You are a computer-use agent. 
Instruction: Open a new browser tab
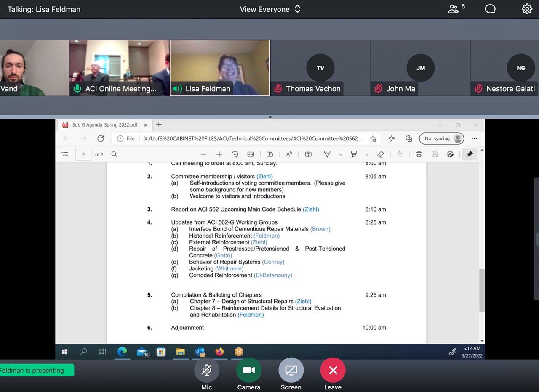(x=159, y=125)
